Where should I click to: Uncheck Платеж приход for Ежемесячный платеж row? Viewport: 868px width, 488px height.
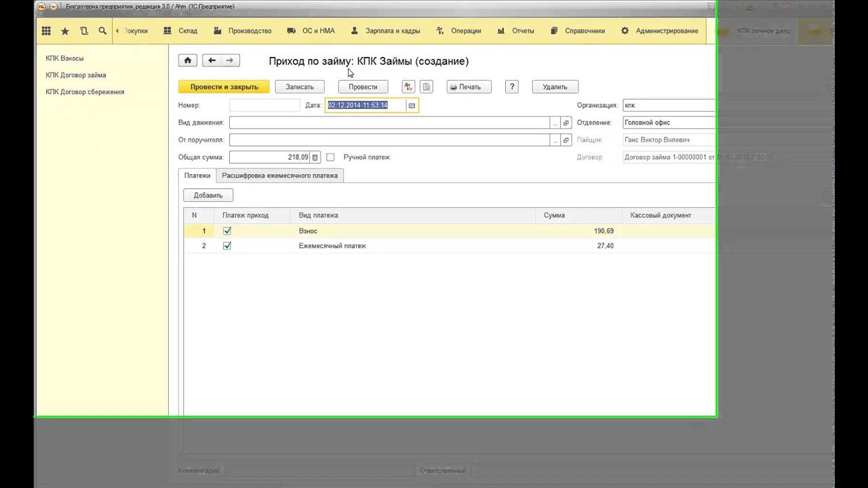227,246
